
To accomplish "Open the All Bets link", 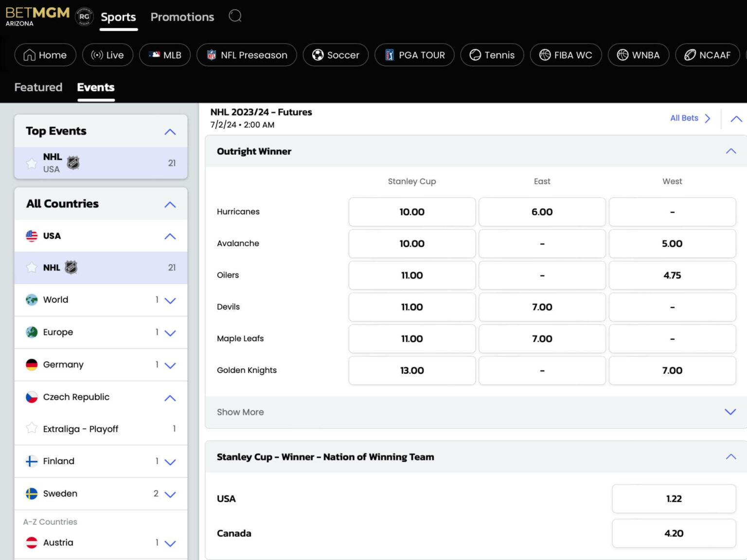I will 690,118.
